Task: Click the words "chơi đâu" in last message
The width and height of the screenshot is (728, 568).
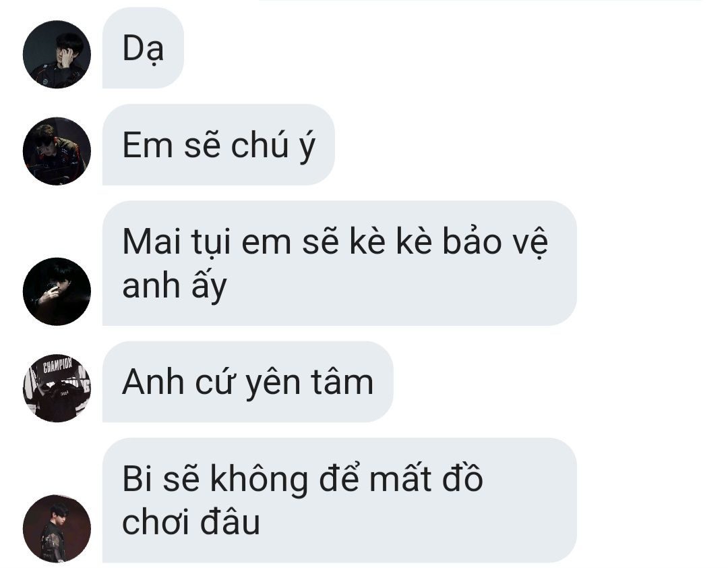Action: [191, 522]
